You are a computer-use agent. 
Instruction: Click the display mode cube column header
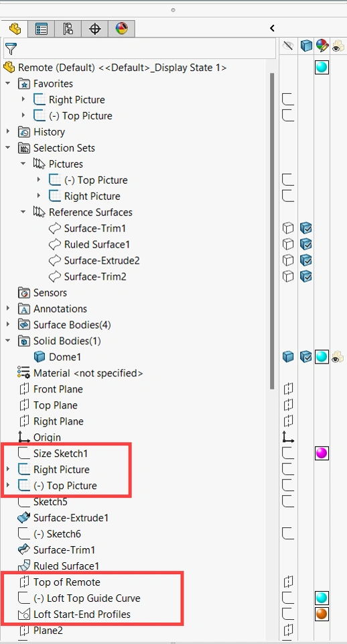pyautogui.click(x=306, y=46)
